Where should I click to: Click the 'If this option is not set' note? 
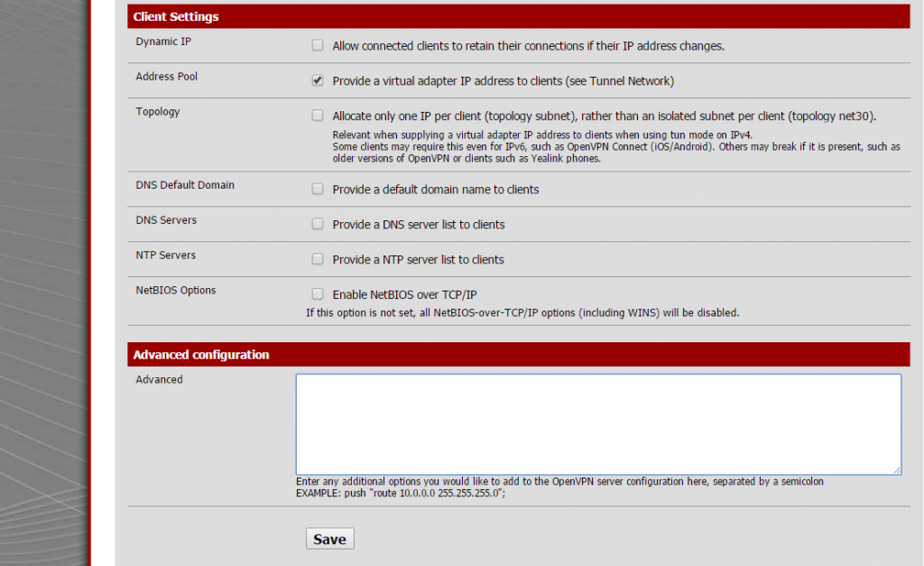click(522, 313)
